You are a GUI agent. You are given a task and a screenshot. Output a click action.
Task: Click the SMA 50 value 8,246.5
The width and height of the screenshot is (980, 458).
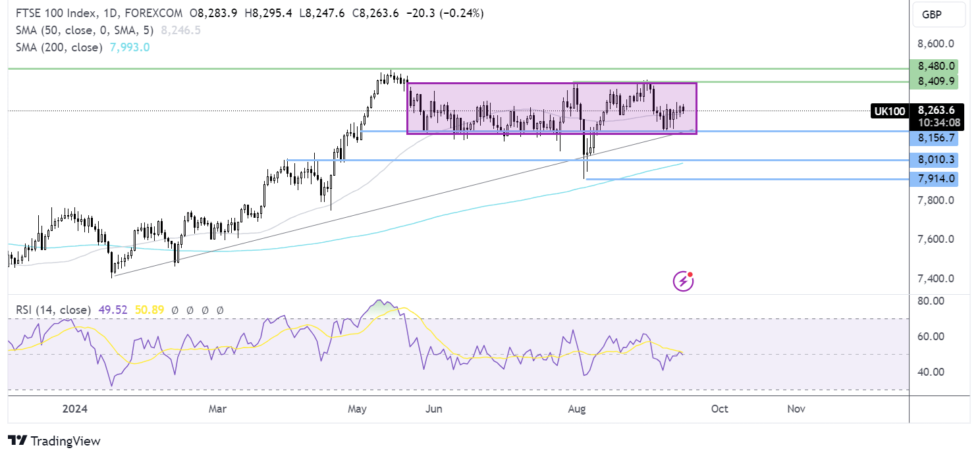pos(180,30)
